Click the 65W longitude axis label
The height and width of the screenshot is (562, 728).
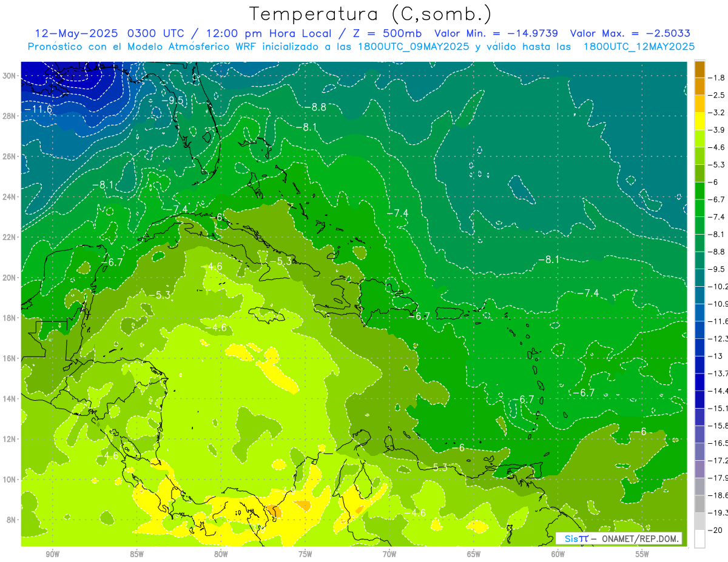pyautogui.click(x=474, y=554)
